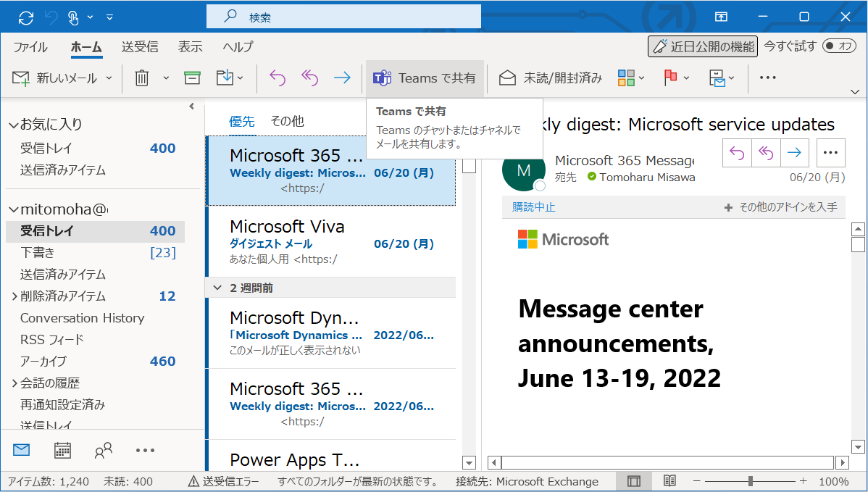
Task: Click reading pane Forward icon
Action: (x=794, y=153)
